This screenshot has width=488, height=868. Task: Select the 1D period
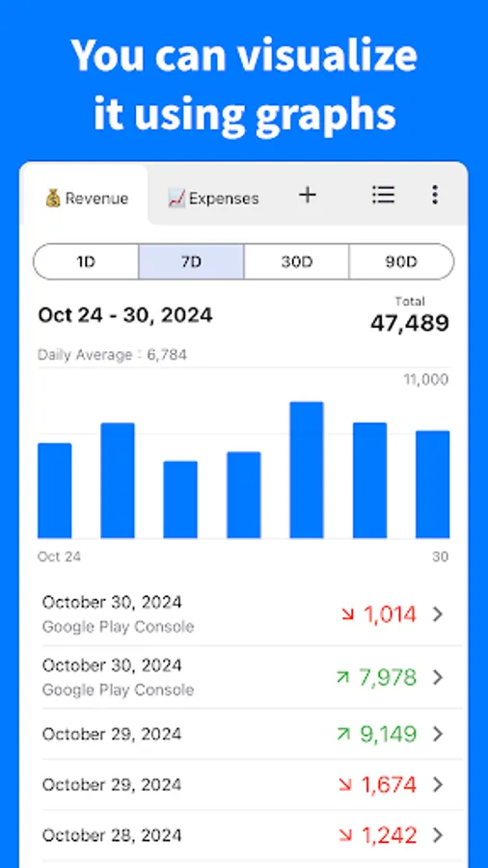[x=86, y=261]
